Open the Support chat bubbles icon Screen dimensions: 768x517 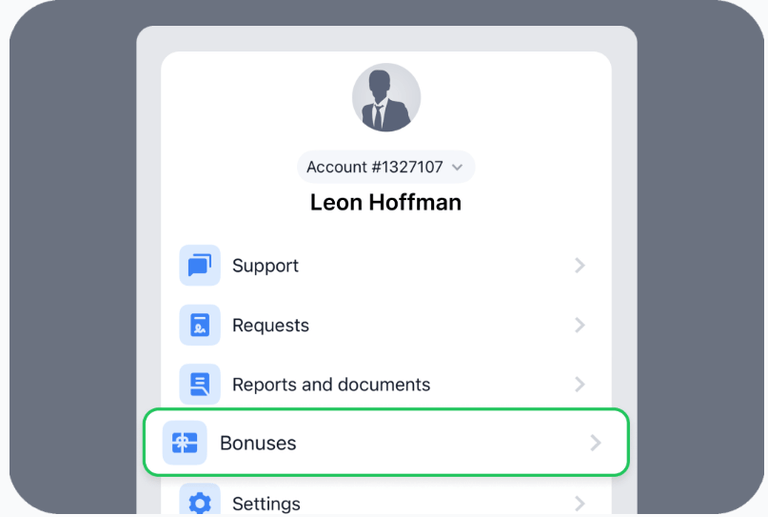(199, 266)
